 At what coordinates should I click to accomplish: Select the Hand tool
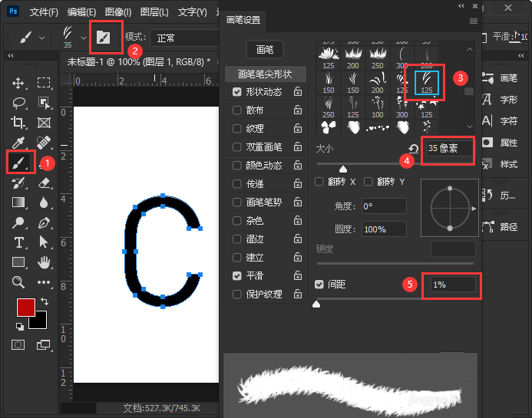44,262
